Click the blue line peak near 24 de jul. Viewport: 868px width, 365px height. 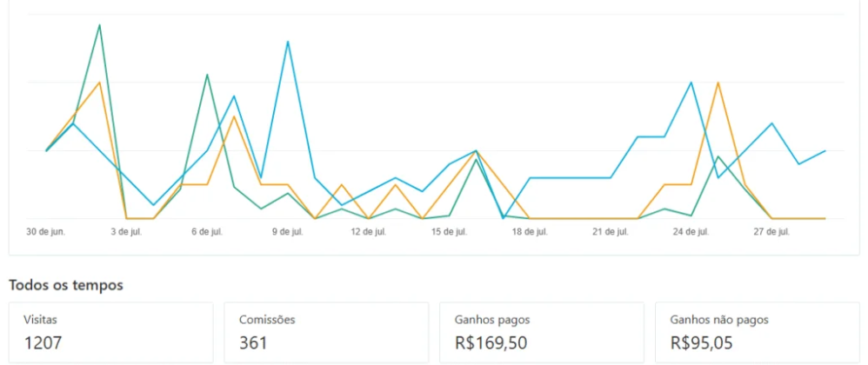pyautogui.click(x=691, y=83)
